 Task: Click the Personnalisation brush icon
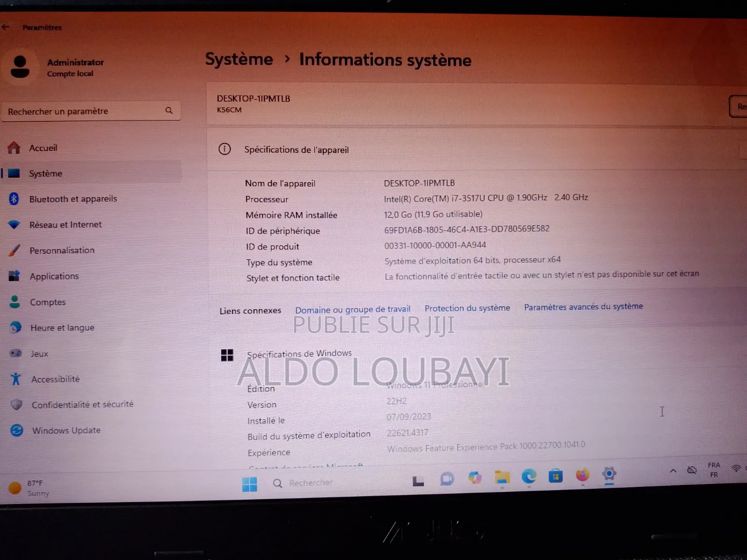[15, 251]
